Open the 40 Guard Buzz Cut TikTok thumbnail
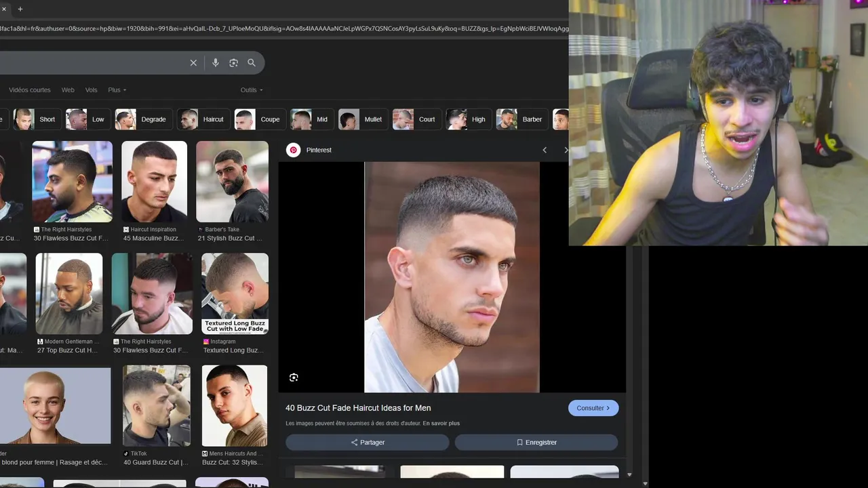Viewport: 868px width, 488px height. pyautogui.click(x=157, y=405)
